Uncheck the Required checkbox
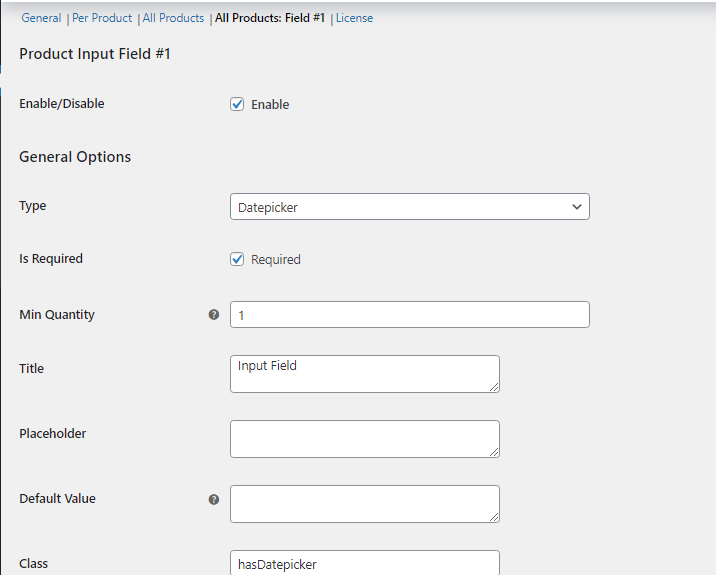The height and width of the screenshot is (575, 716). [x=237, y=259]
